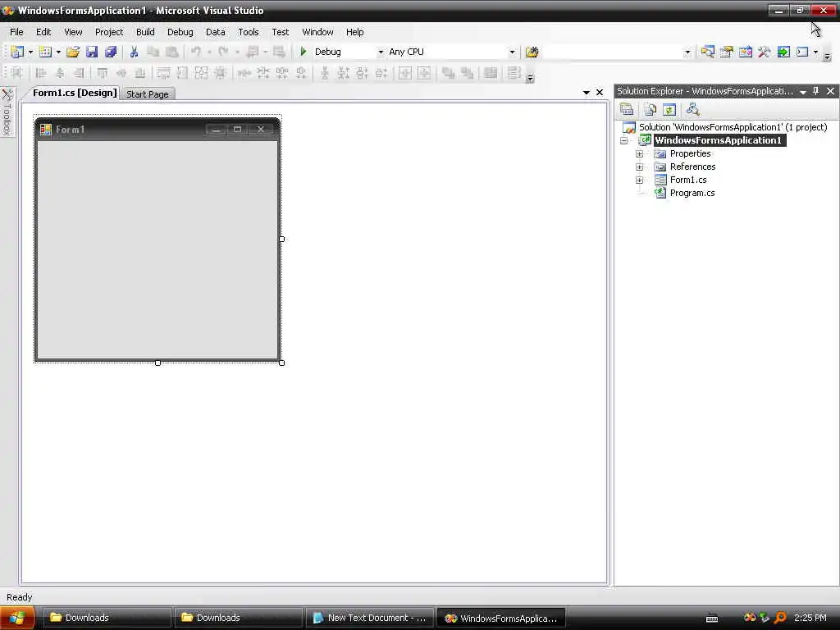Click the Form1 title bar in designer
Viewport: 840px width, 630px height.
[157, 130]
